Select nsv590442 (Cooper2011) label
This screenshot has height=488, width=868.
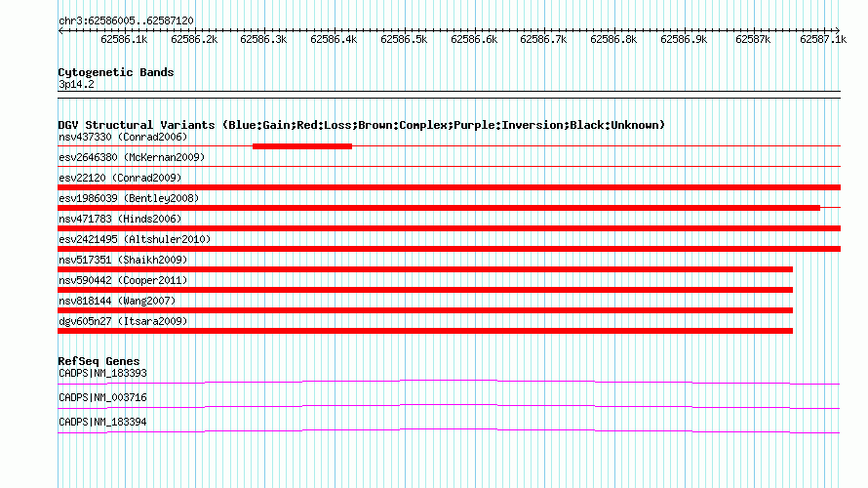click(123, 280)
